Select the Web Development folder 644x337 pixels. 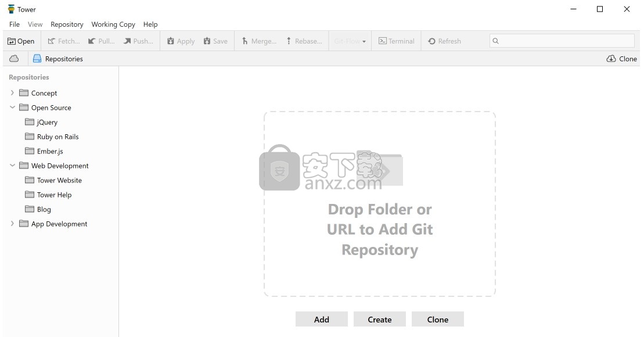54,166
